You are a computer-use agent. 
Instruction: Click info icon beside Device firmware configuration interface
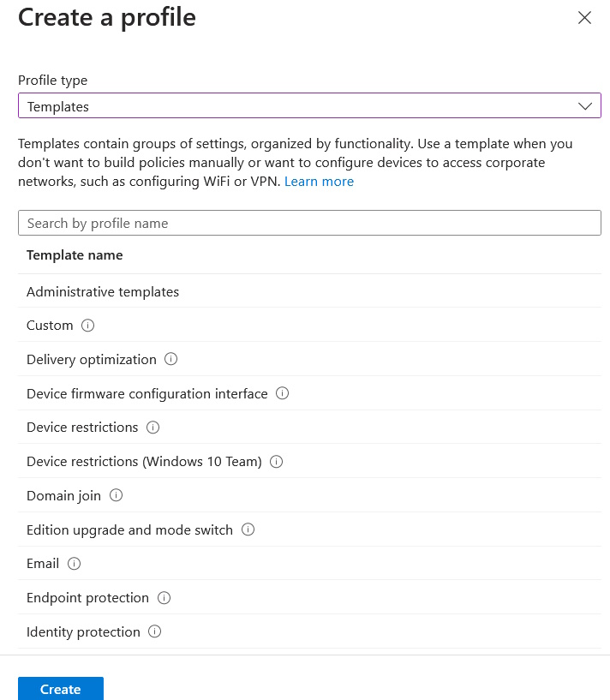tap(282, 394)
